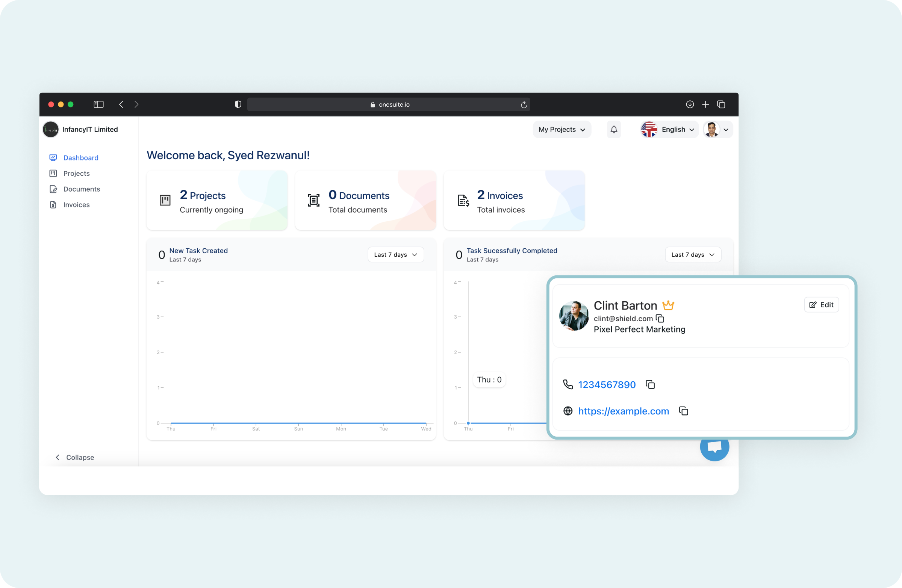Copy the clint@shield.com email address
The height and width of the screenshot is (588, 902).
(x=660, y=318)
